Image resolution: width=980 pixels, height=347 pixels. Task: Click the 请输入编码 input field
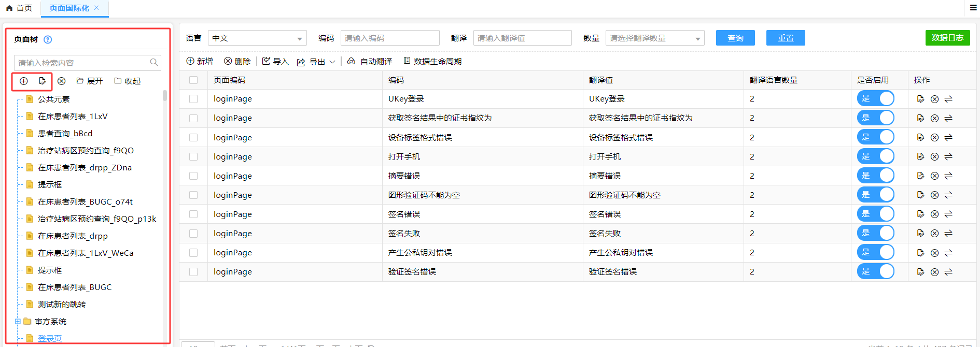click(x=389, y=38)
